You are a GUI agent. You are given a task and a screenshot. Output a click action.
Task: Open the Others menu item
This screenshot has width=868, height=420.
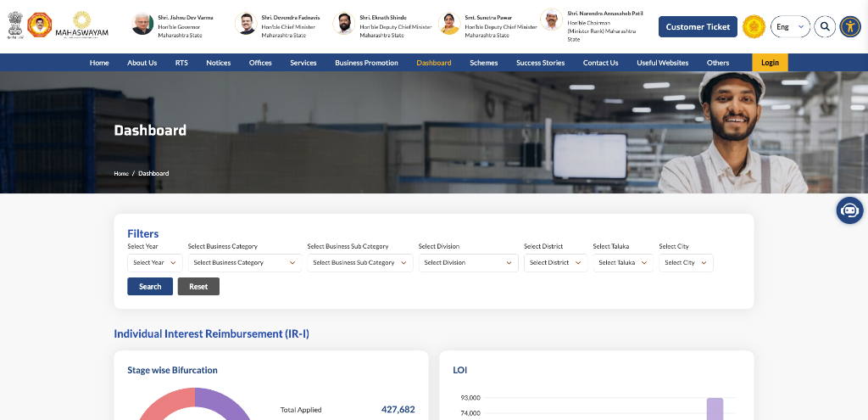[x=718, y=63]
